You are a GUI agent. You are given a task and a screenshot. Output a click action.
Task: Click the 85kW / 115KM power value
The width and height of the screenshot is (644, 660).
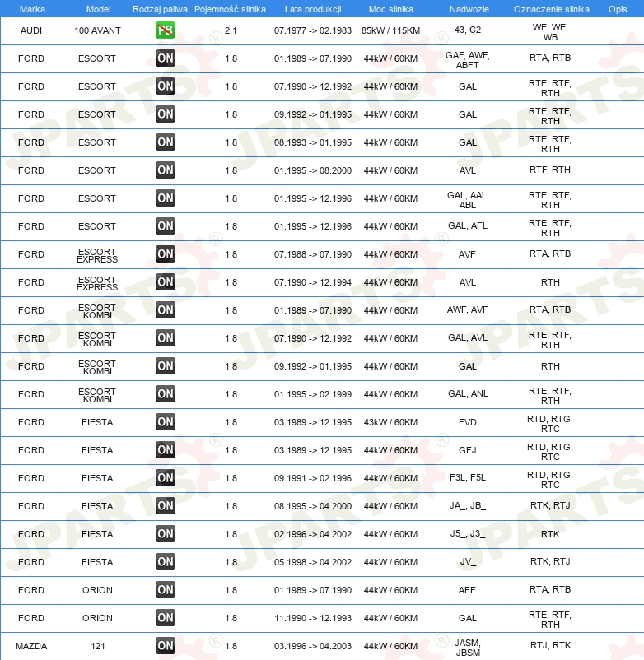pyautogui.click(x=390, y=30)
